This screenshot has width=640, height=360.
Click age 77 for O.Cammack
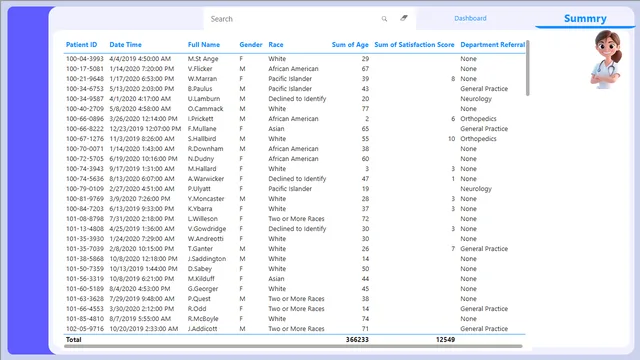[x=365, y=109]
